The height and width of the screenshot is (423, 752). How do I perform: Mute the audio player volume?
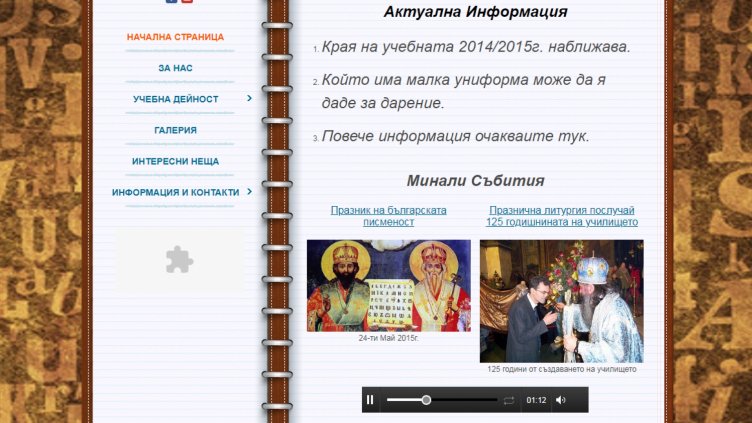point(561,400)
